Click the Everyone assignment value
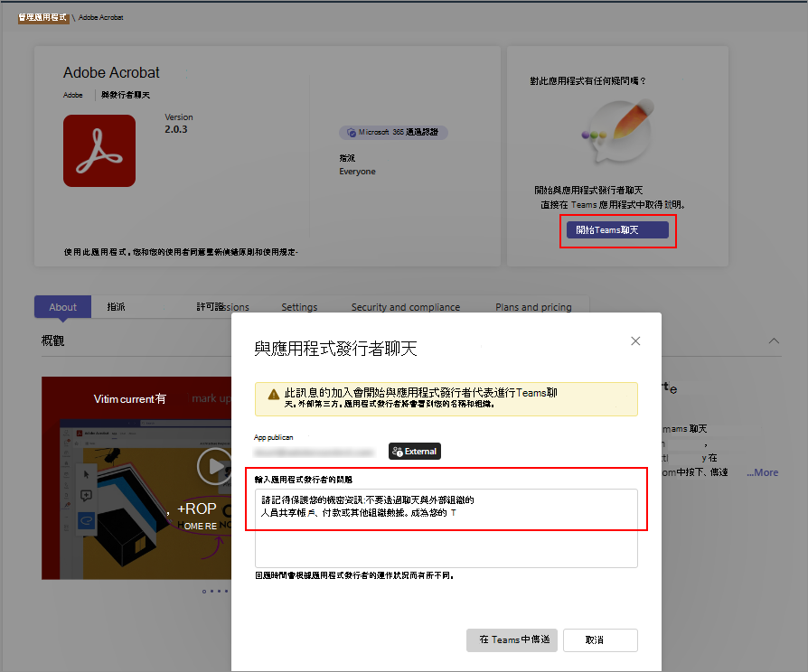This screenshot has width=808, height=672. click(357, 172)
